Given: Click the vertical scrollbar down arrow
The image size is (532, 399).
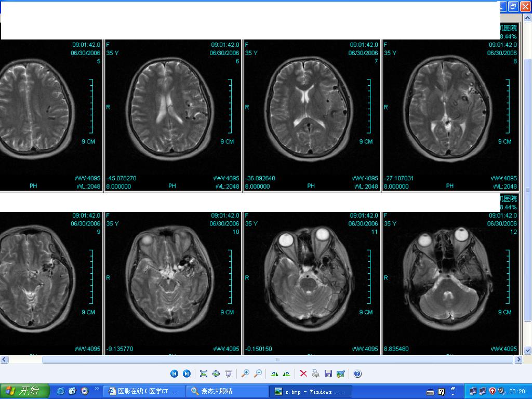Looking at the screenshot, I should 528,351.
